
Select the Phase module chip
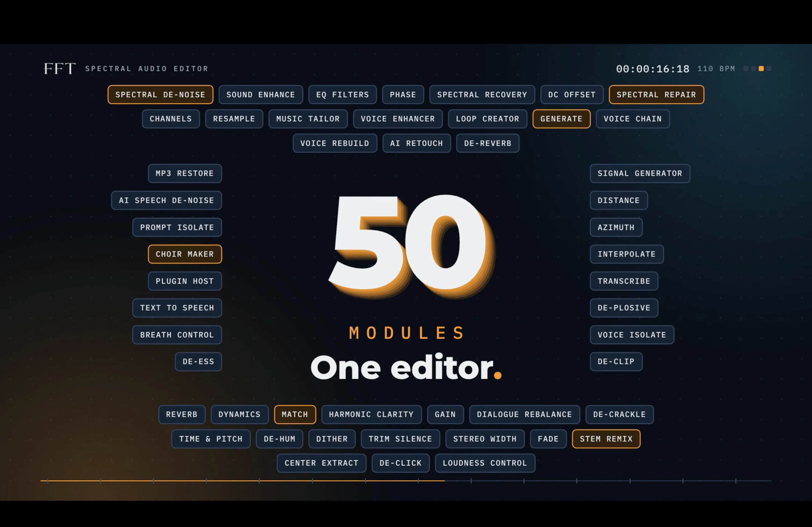(x=403, y=94)
